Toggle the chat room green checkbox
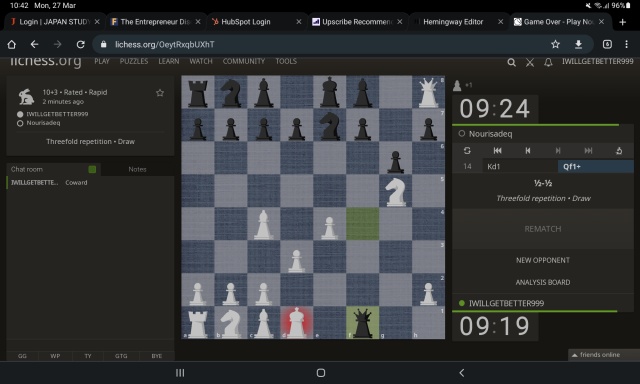The image size is (640, 384). [x=92, y=169]
